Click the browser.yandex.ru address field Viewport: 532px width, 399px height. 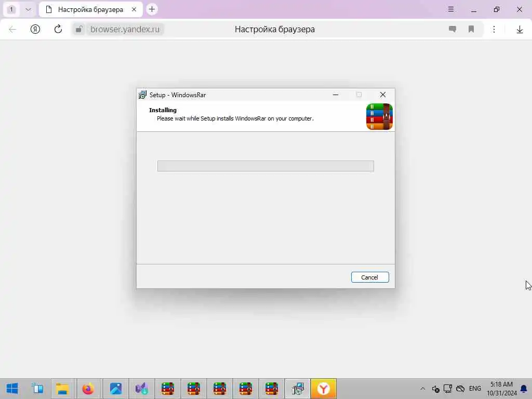125,29
